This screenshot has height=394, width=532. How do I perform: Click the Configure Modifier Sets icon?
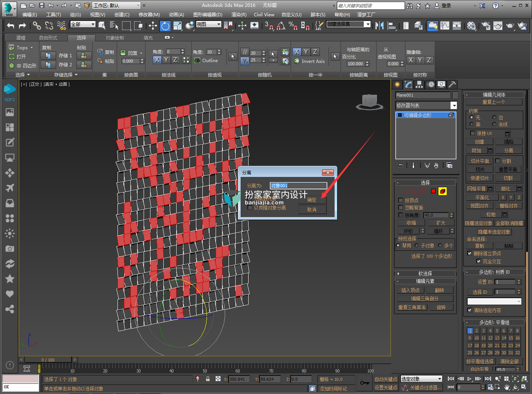[x=449, y=165]
